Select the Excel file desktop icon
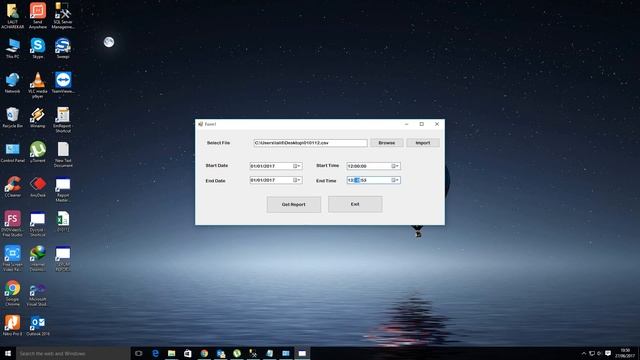Image resolution: width=640 pixels, height=360 pixels. (x=63, y=222)
